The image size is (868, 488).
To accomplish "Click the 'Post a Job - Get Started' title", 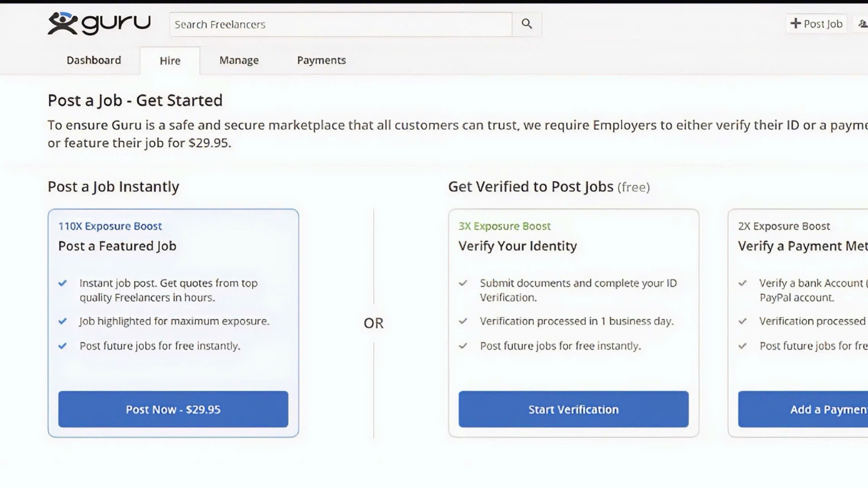I will (x=135, y=100).
